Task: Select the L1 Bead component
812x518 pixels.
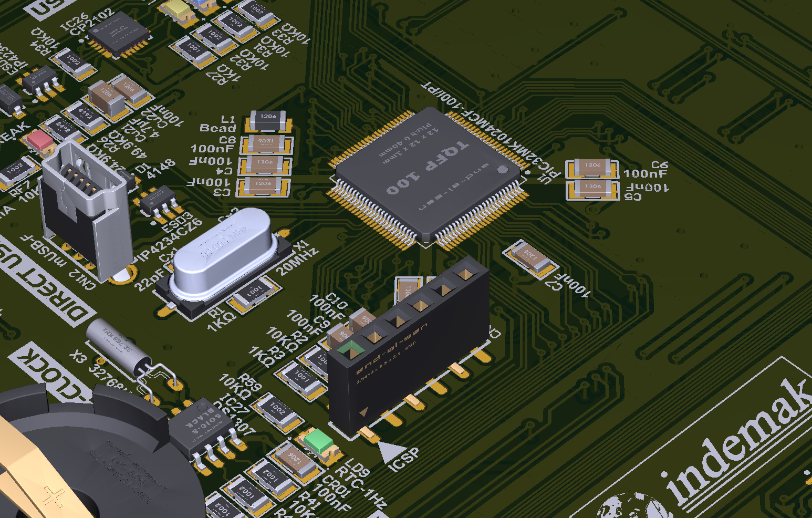Action: click(x=268, y=121)
